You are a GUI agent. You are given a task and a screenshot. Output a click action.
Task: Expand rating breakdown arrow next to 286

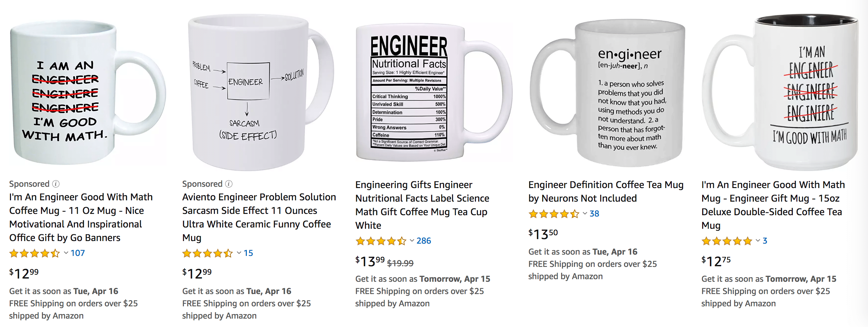412,241
